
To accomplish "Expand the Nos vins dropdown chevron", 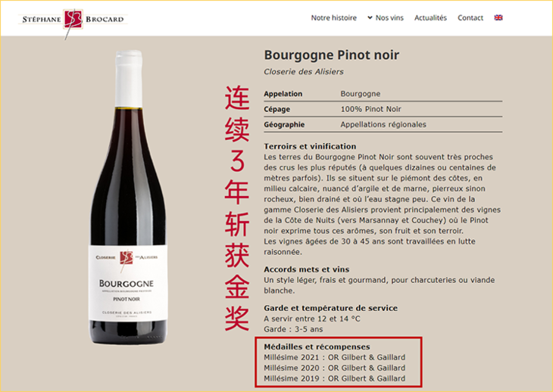I will [370, 17].
